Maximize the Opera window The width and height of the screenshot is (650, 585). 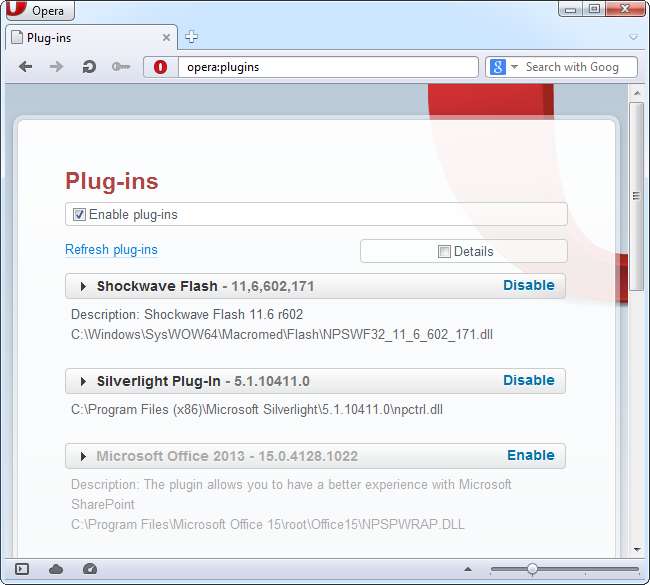coord(594,9)
